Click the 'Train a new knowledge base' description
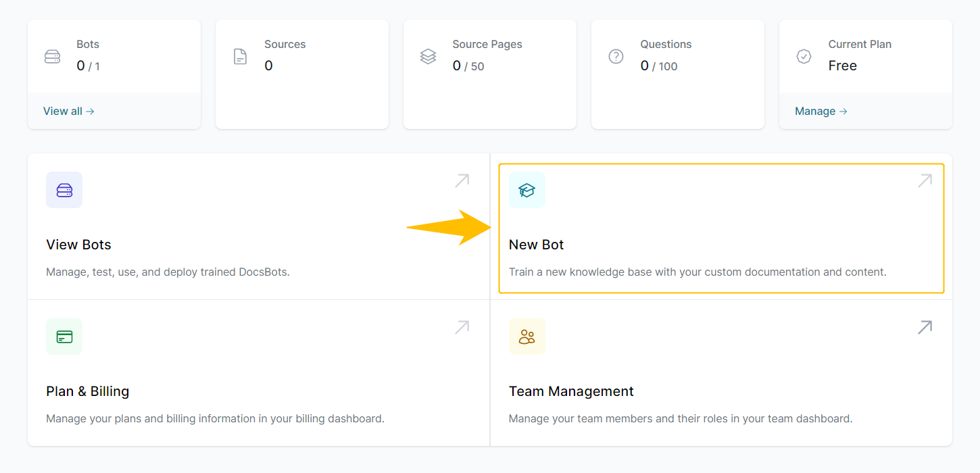Image resolution: width=980 pixels, height=473 pixels. point(697,272)
